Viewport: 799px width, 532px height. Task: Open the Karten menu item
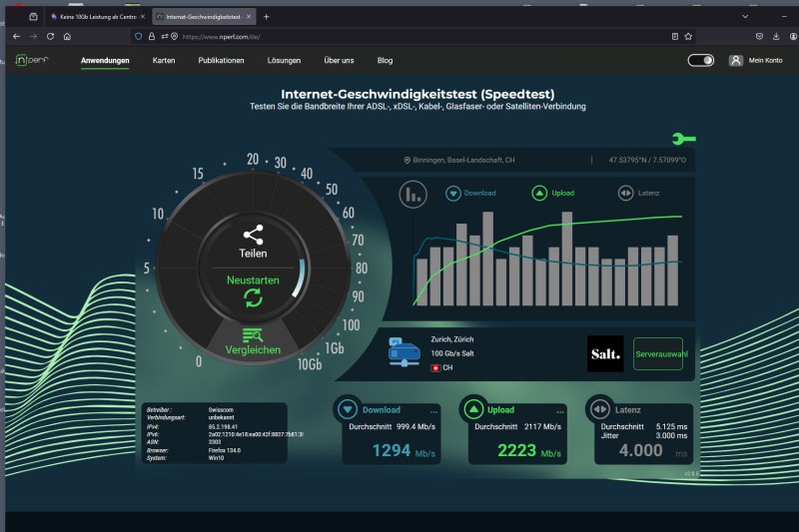[164, 60]
